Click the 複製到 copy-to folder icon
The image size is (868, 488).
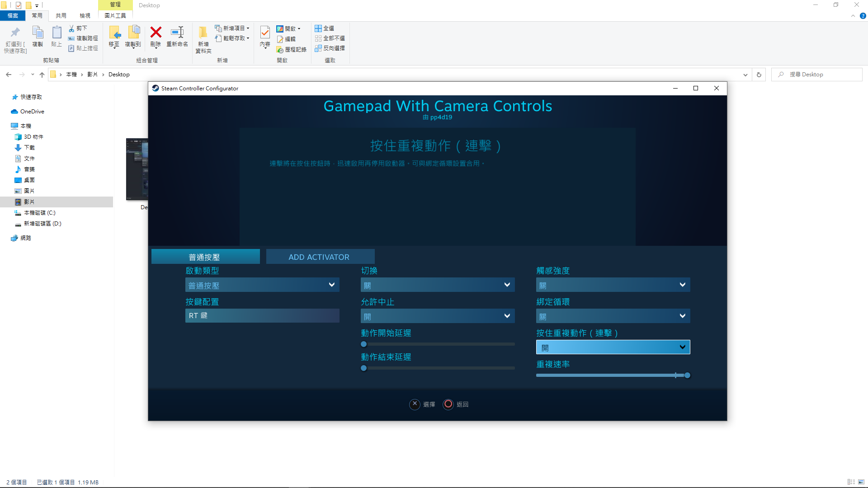(133, 33)
